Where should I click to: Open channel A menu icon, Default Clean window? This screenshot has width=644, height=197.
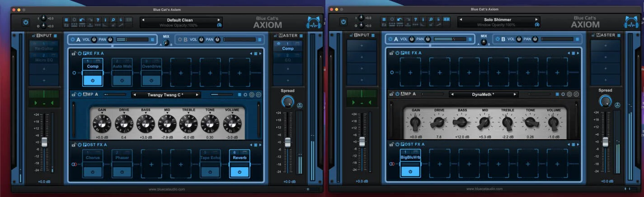point(152,39)
